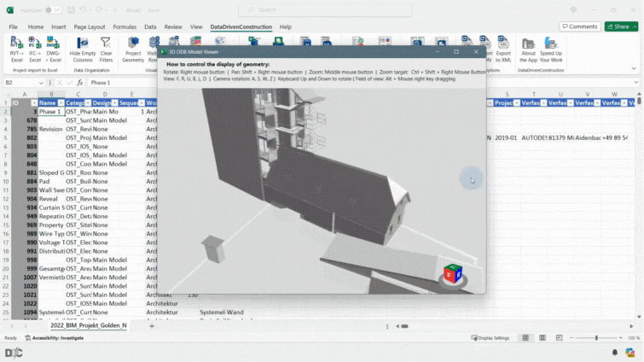The width and height of the screenshot is (644, 362).
Task: Clear Filters in Data Organization group
Action: point(106,50)
